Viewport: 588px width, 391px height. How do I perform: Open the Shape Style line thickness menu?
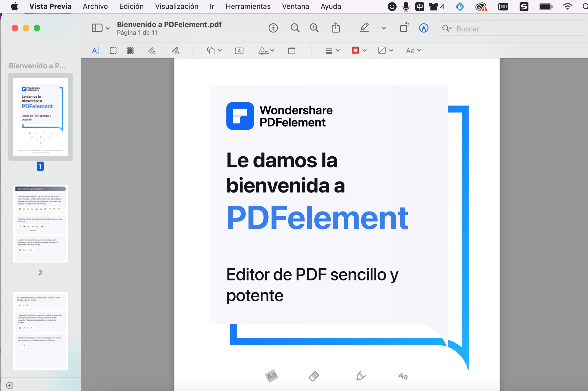[333, 51]
